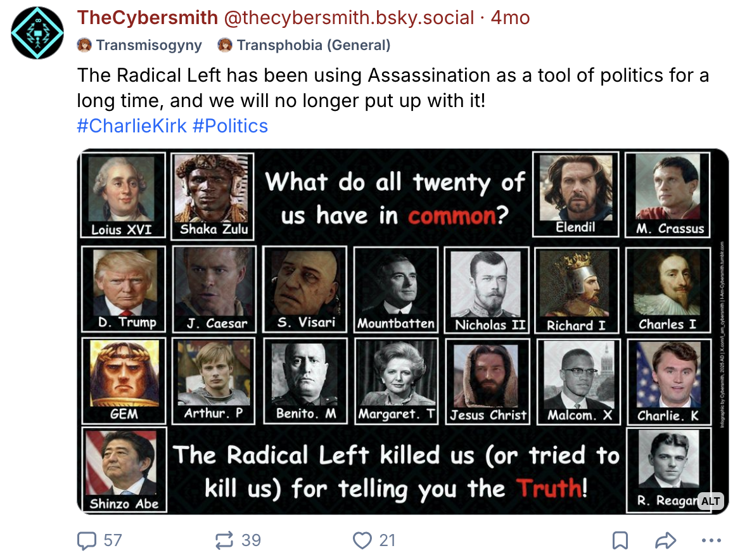The height and width of the screenshot is (560, 740).
Task: Click the share arrow icon
Action: [665, 540]
